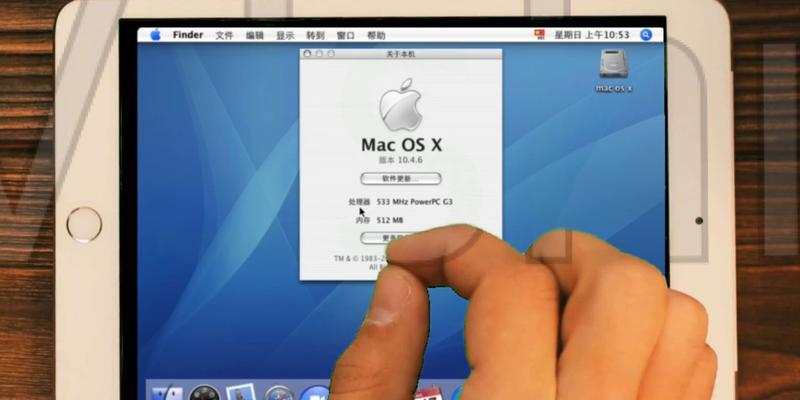Open the 窗口 menu
The image size is (800, 400).
point(345,35)
